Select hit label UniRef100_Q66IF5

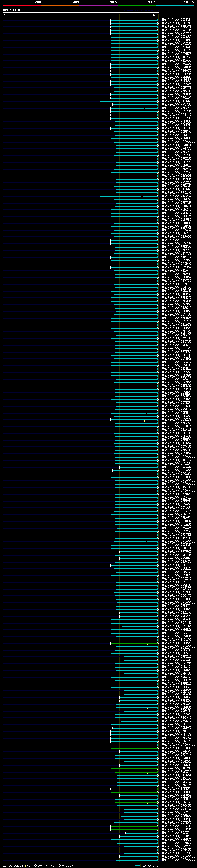(x=177, y=596)
